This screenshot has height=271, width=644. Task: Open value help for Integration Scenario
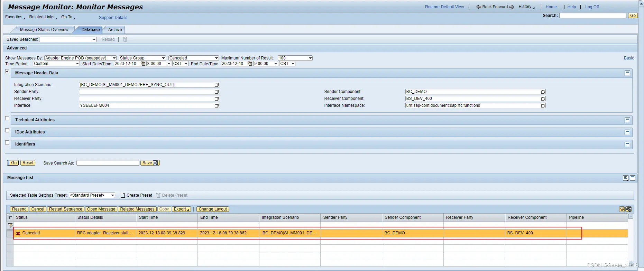(x=217, y=85)
